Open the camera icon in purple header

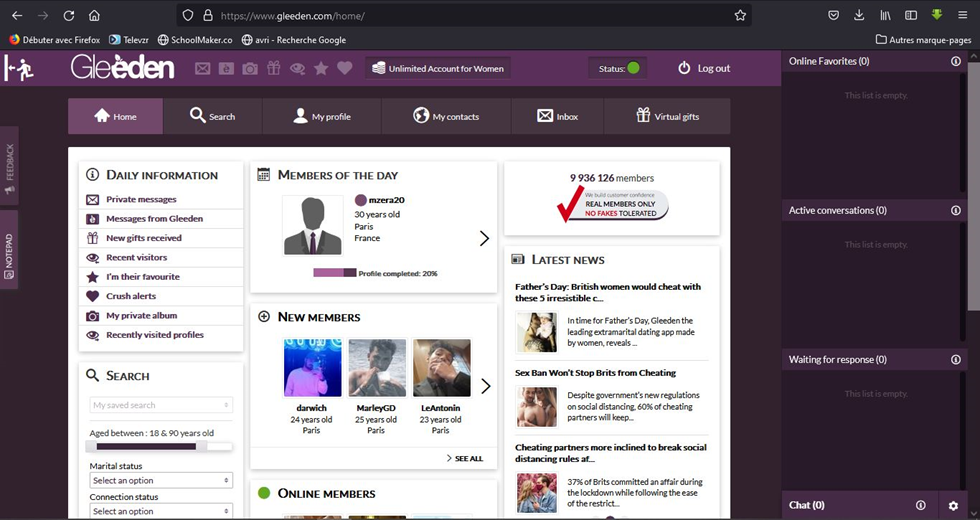pos(250,68)
